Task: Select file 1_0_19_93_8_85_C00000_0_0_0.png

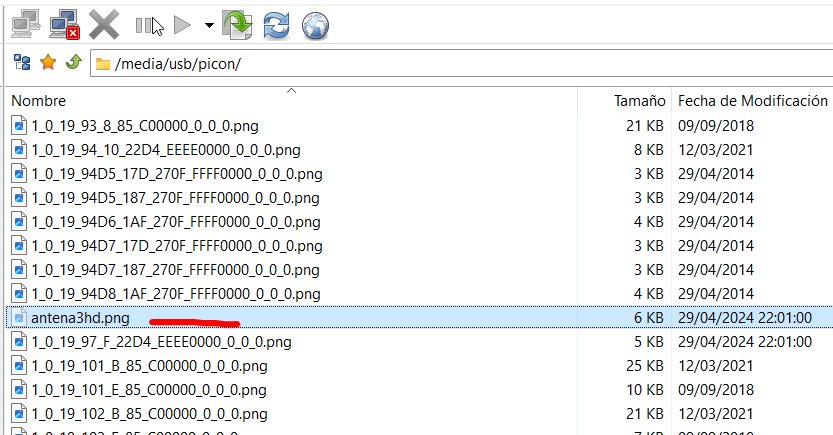Action: click(133, 126)
